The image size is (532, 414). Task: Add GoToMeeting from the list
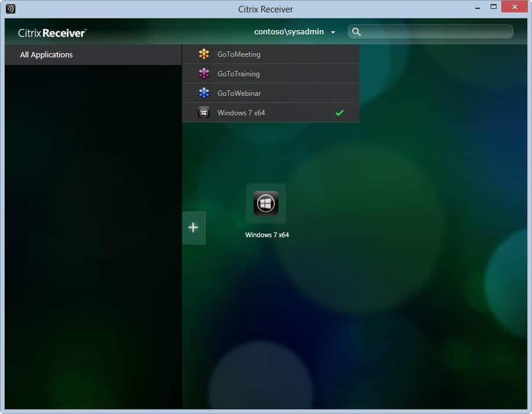(x=271, y=54)
